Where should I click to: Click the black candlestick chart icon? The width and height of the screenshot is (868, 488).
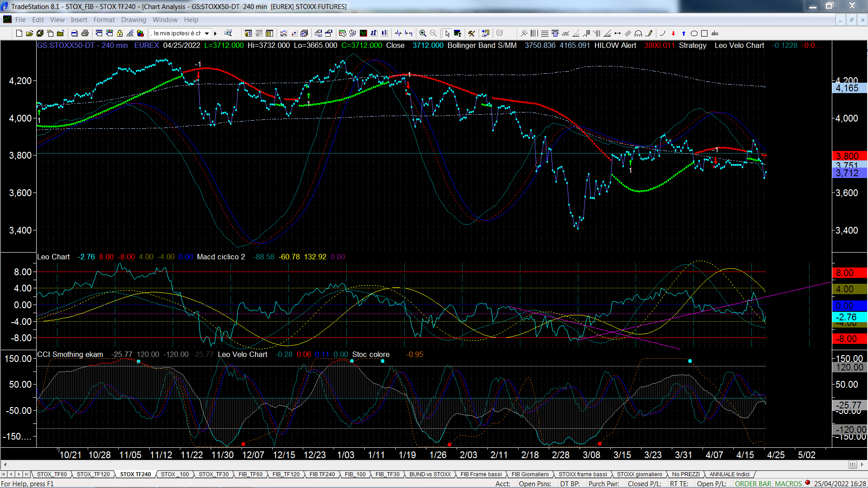click(363, 33)
